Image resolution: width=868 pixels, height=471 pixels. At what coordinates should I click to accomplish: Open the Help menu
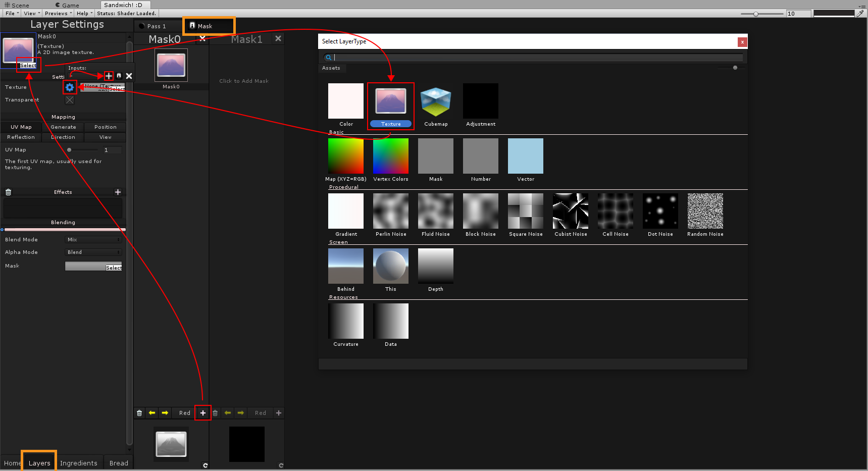[84, 14]
